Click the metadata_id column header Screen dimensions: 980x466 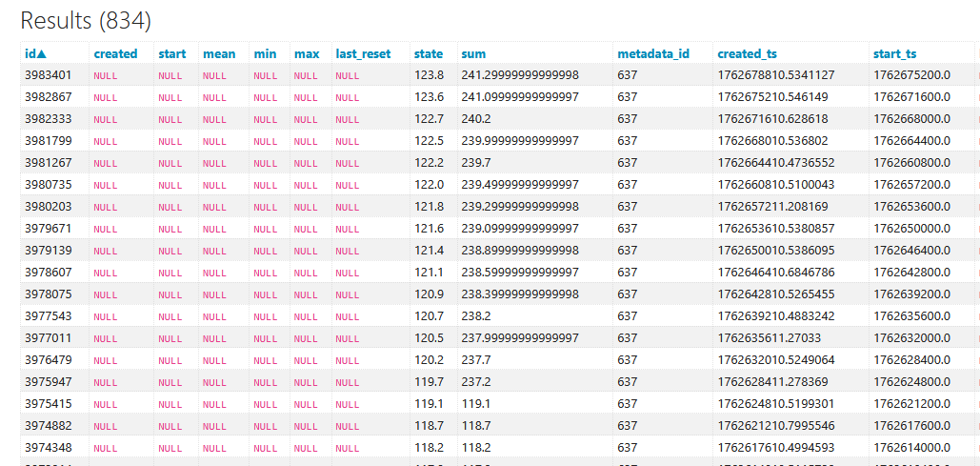point(651,54)
